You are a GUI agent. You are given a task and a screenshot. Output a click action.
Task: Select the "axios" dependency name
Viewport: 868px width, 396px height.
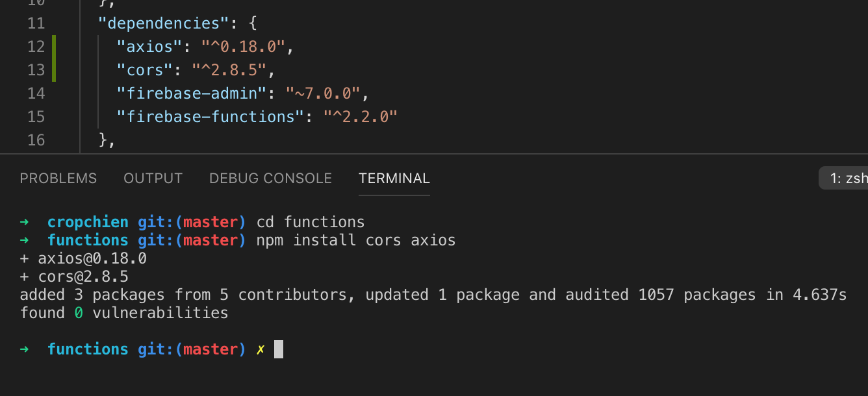tap(147, 46)
